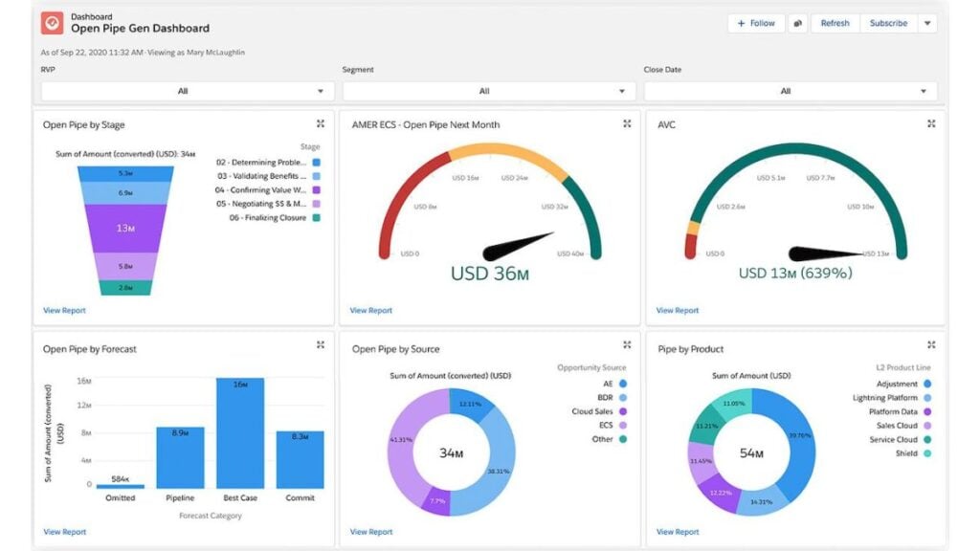Open the Subscribe dropdown arrow menu
This screenshot has height=551, width=980.
pos(929,23)
